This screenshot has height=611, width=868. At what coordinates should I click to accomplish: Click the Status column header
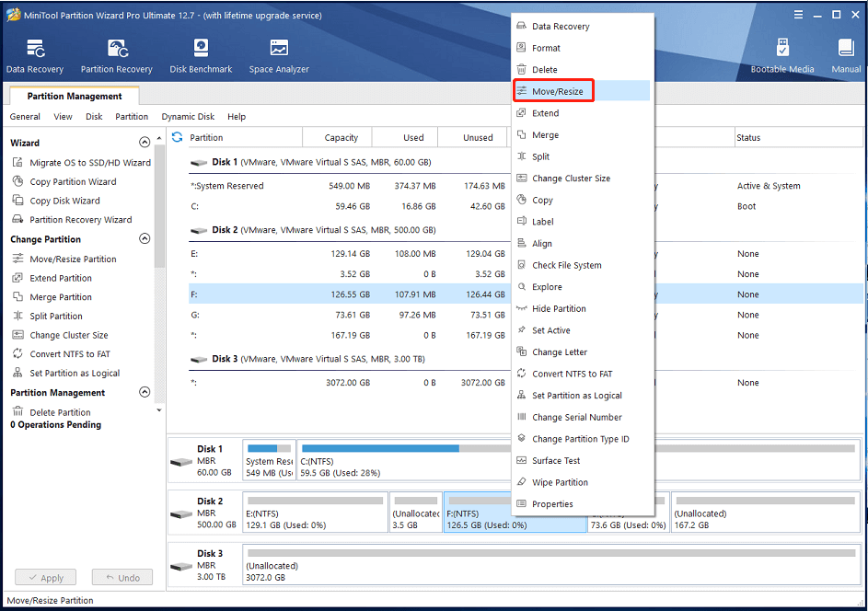coord(798,137)
